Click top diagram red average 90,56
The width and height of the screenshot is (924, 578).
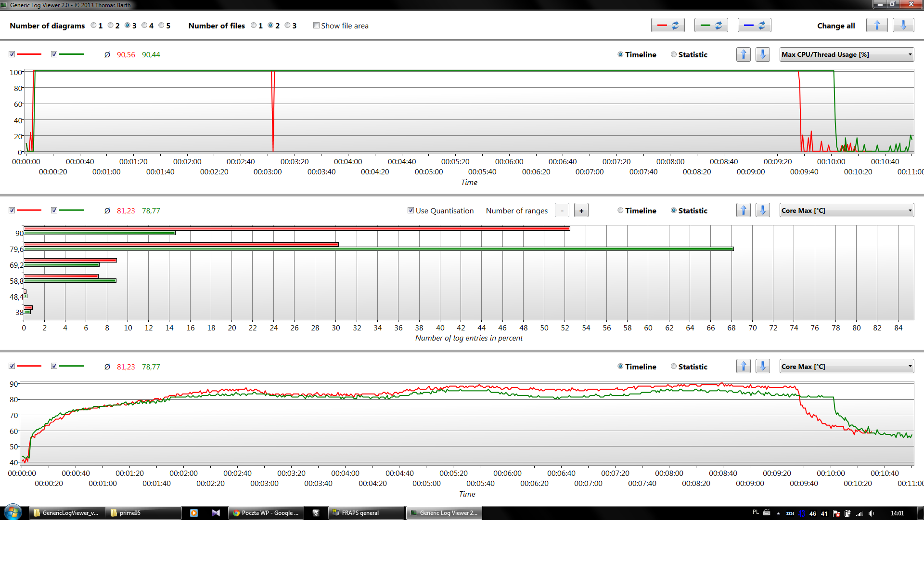click(x=126, y=55)
